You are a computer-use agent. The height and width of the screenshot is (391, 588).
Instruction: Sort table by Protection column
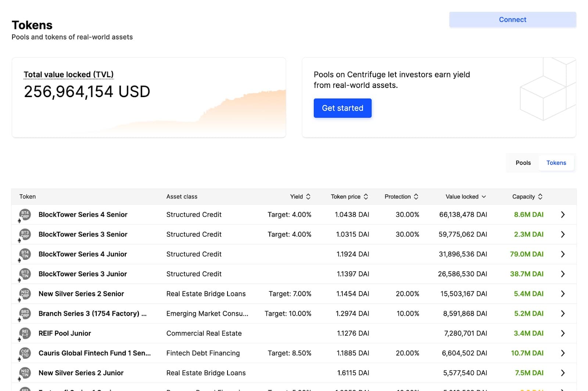coord(401,196)
